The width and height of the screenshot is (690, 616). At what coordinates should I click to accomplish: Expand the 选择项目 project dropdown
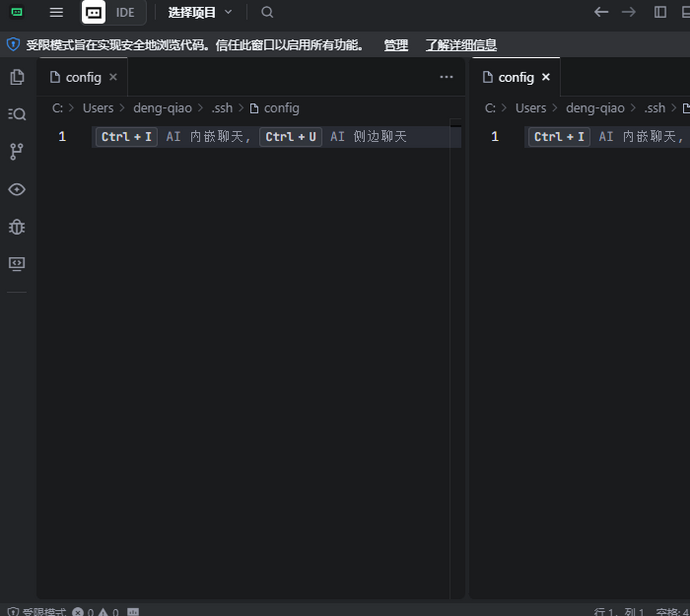pos(200,12)
